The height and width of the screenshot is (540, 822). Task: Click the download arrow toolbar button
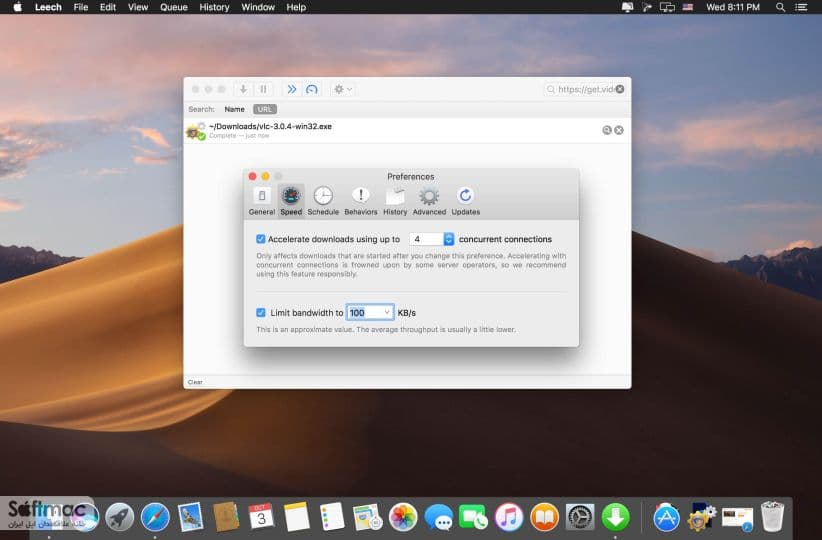[243, 89]
